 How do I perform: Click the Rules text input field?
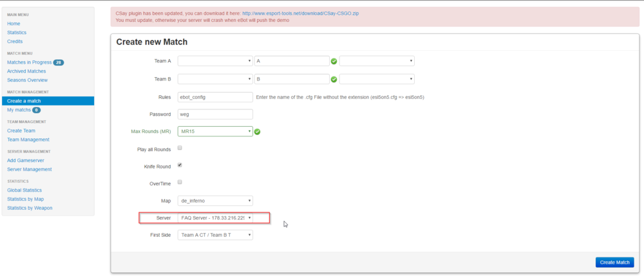tap(215, 97)
